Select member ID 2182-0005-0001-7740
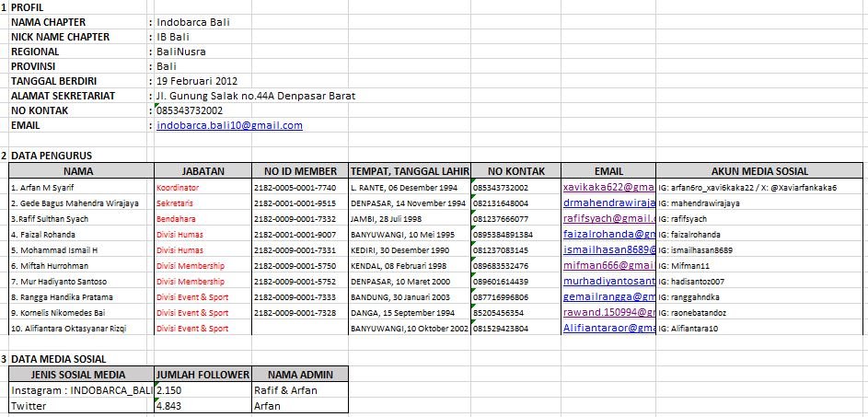The height and width of the screenshot is (417, 868). click(300, 187)
